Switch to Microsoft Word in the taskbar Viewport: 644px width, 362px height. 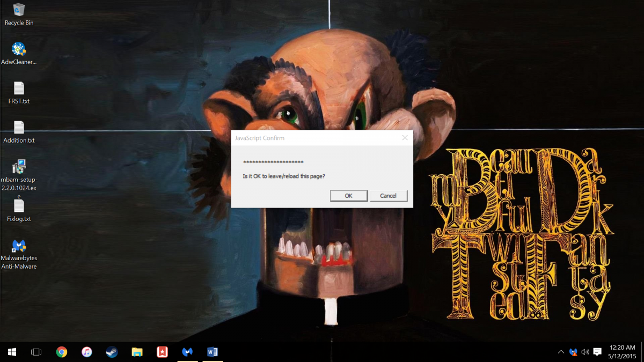pyautogui.click(x=213, y=352)
